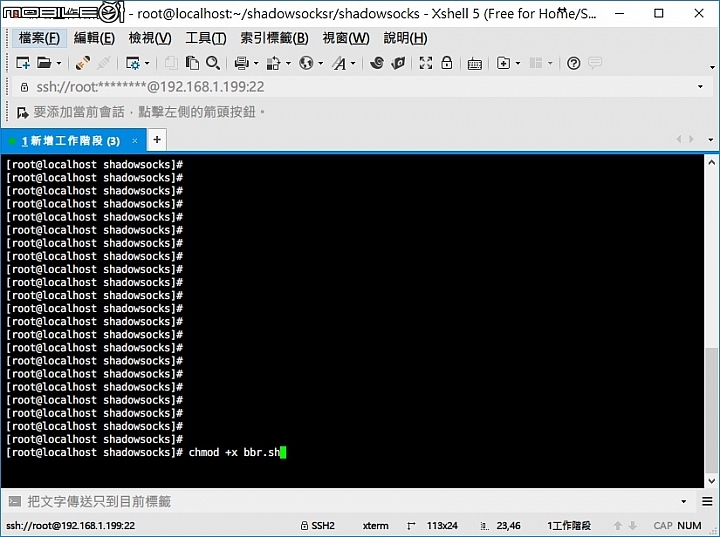The image size is (720, 537).
Task: Click the Copy icon in toolbar
Action: [x=171, y=63]
